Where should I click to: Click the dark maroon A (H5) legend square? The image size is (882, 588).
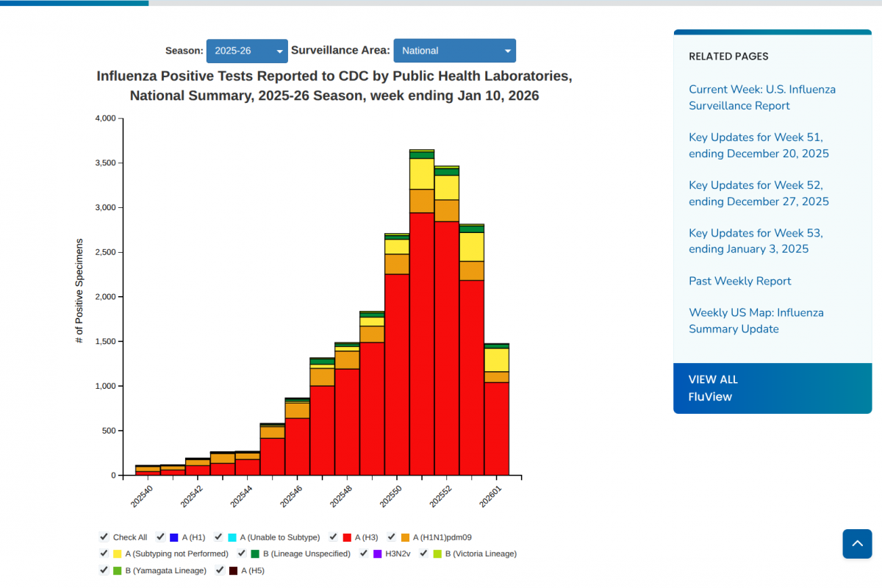(x=233, y=570)
